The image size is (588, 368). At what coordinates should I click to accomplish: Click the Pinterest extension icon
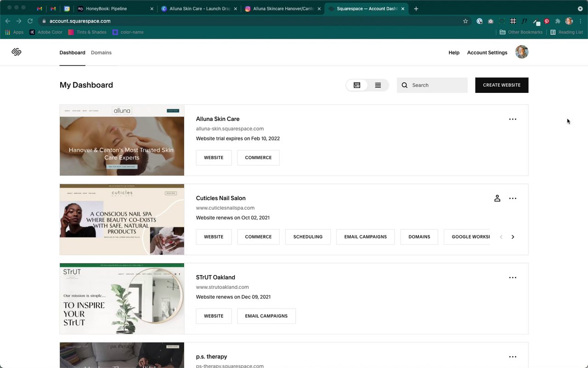[x=547, y=21]
